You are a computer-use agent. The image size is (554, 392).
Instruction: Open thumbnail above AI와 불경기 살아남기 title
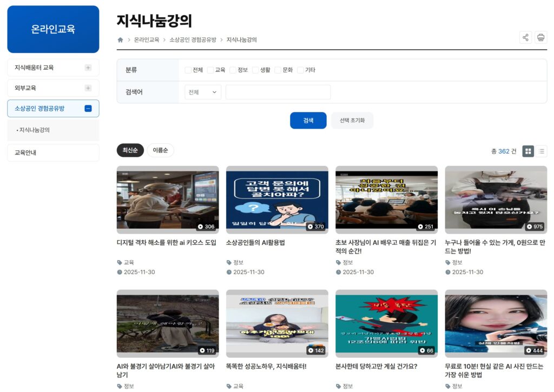(x=168, y=323)
